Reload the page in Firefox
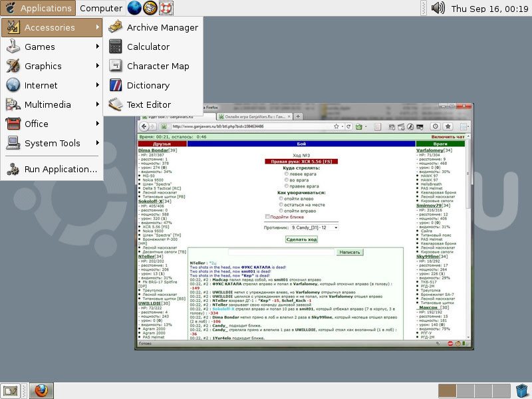The image size is (532, 399). tap(348, 126)
